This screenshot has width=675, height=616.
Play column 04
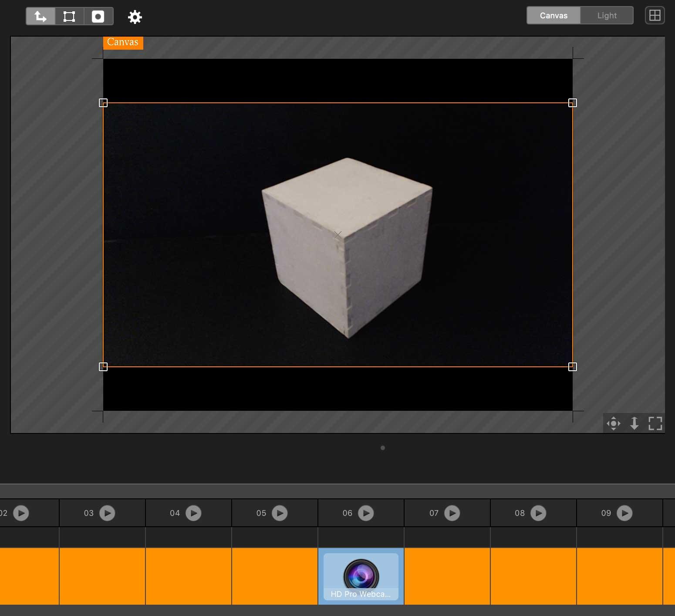tap(193, 513)
